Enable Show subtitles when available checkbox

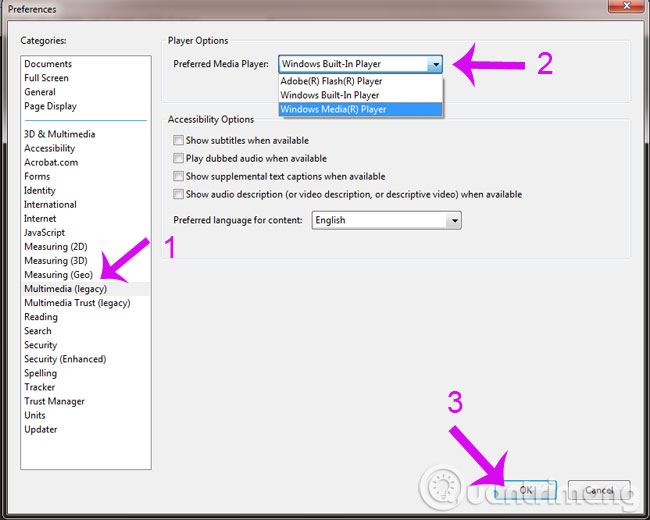tap(178, 140)
